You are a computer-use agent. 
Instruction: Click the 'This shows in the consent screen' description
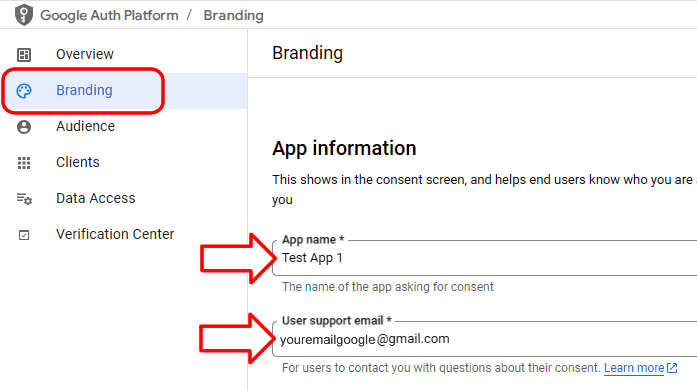coord(485,190)
